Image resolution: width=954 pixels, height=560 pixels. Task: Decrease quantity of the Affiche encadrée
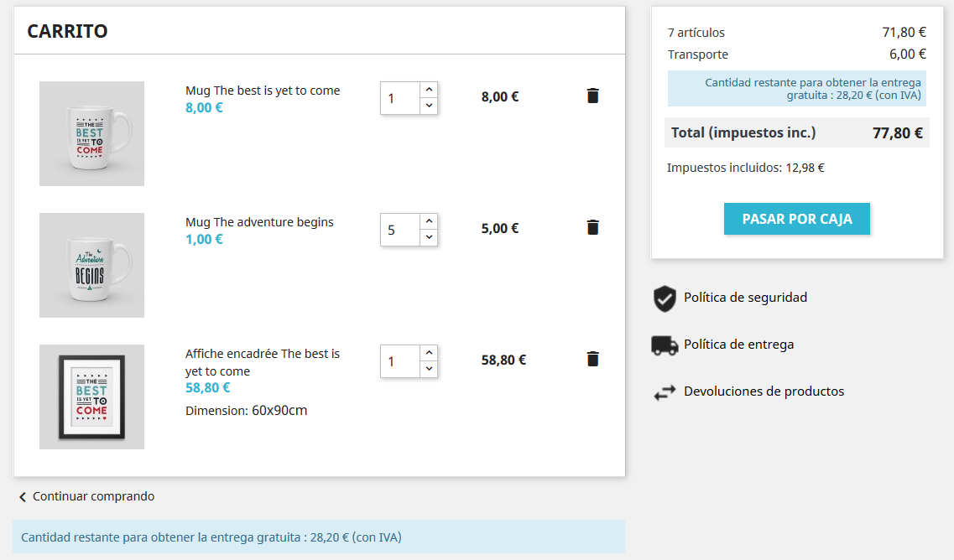click(429, 369)
